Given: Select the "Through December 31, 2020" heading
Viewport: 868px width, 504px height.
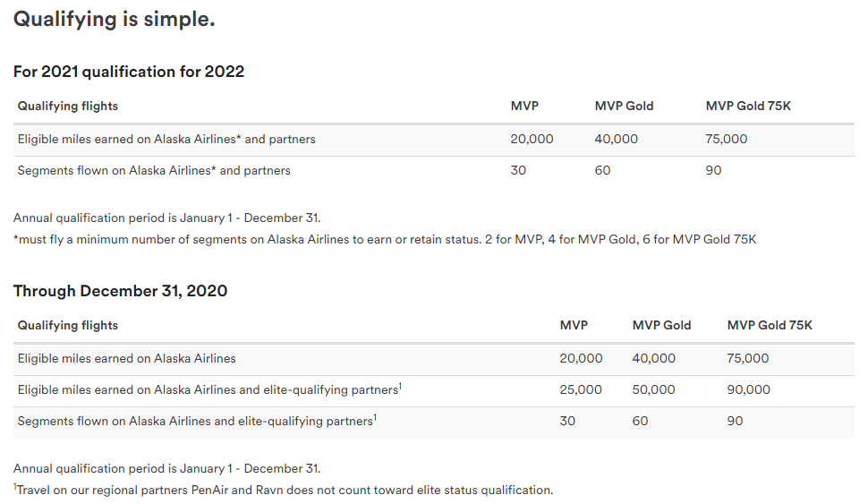Looking at the screenshot, I should pyautogui.click(x=120, y=291).
